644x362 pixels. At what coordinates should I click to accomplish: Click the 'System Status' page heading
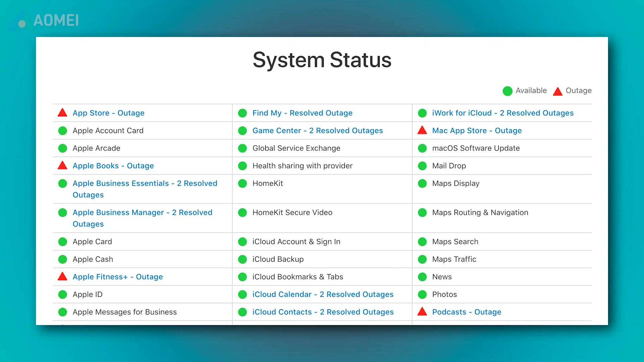[x=322, y=60]
